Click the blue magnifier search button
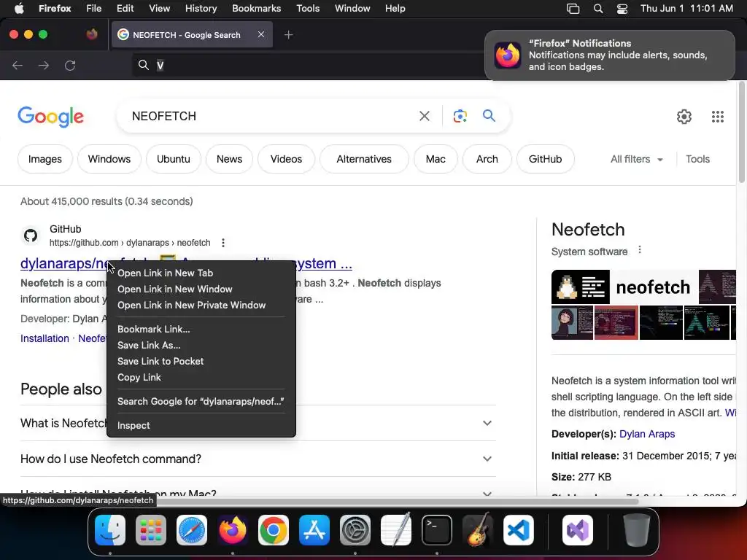This screenshot has width=747, height=560. [x=489, y=115]
